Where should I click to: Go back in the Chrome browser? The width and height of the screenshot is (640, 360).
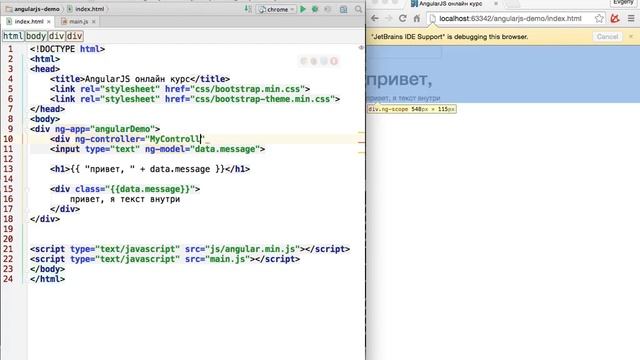[375, 18]
